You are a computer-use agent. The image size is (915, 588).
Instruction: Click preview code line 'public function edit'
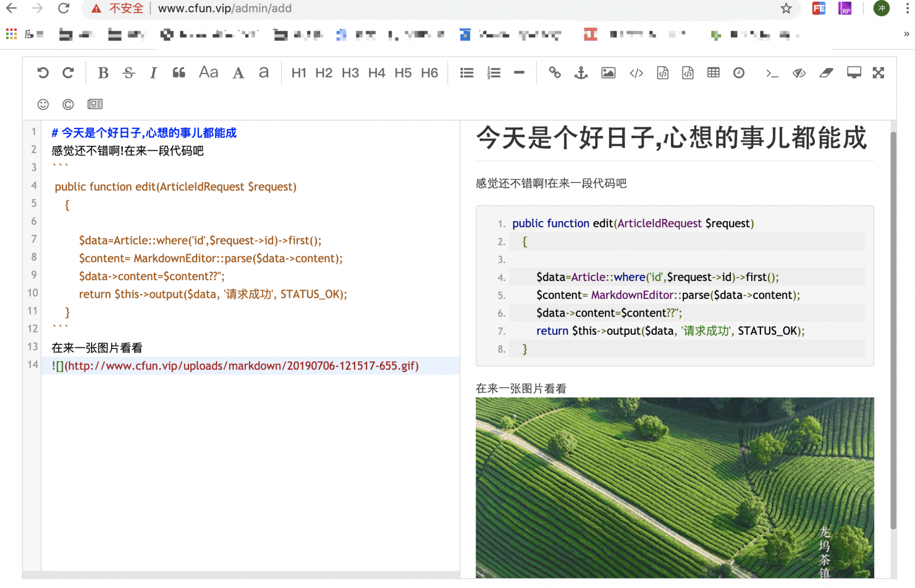tap(633, 223)
